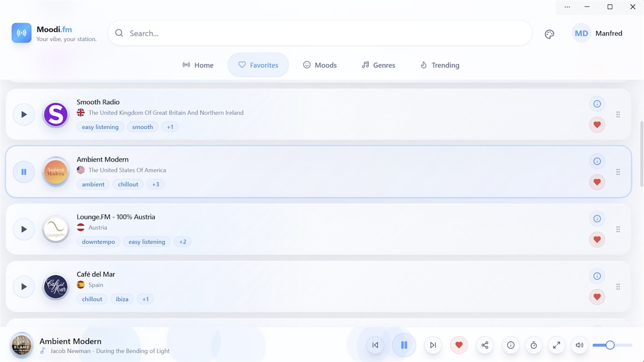
Task: Open the sleep timer in player bar
Action: 534,345
